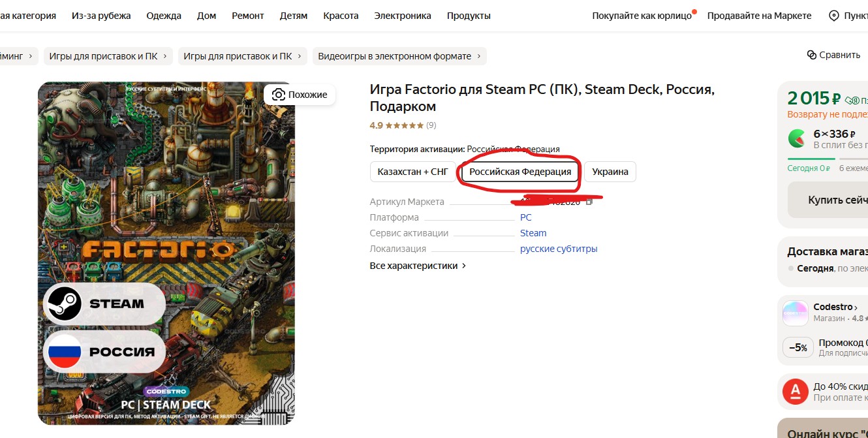Click the −5% promo code badge
Viewport: 868px width, 438px height.
(798, 348)
